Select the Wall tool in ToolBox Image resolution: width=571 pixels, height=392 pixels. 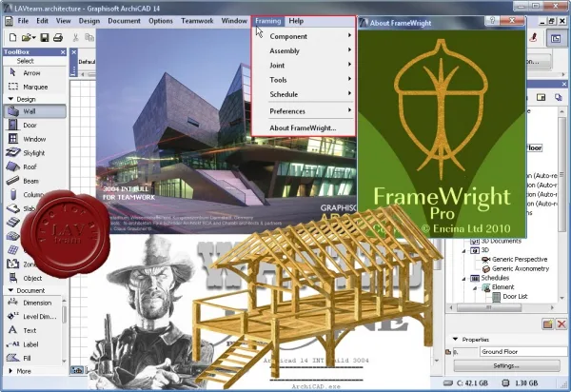pyautogui.click(x=35, y=111)
